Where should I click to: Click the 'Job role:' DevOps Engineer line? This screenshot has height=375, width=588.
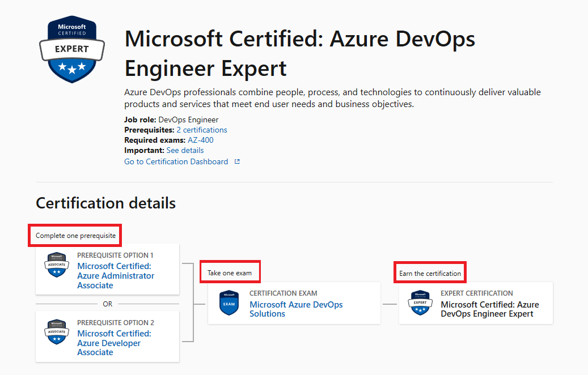pyautogui.click(x=171, y=120)
